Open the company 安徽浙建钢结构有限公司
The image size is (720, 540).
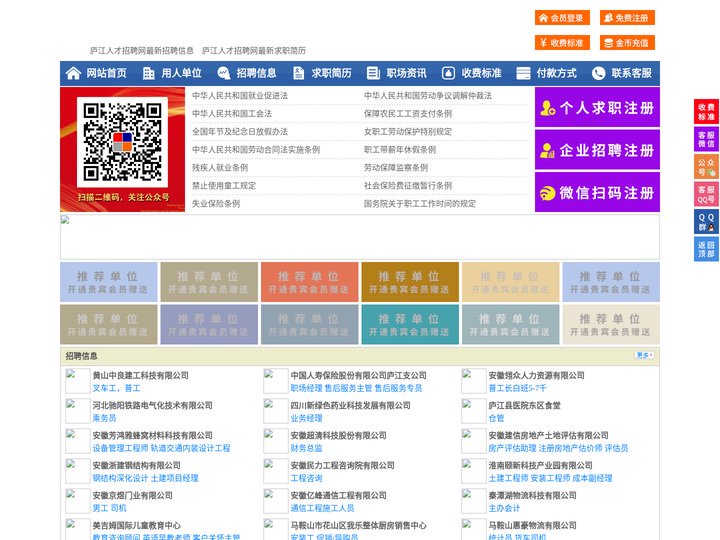pyautogui.click(x=136, y=465)
